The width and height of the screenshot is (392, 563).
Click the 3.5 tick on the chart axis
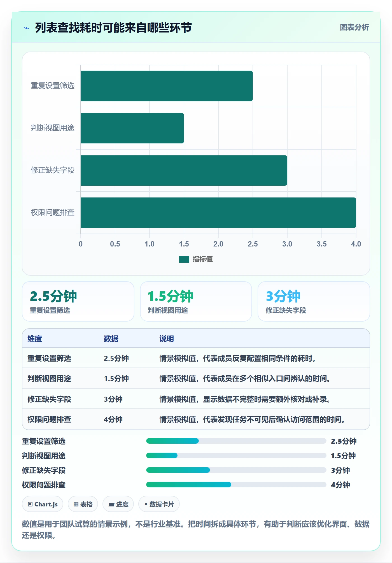tap(321, 244)
